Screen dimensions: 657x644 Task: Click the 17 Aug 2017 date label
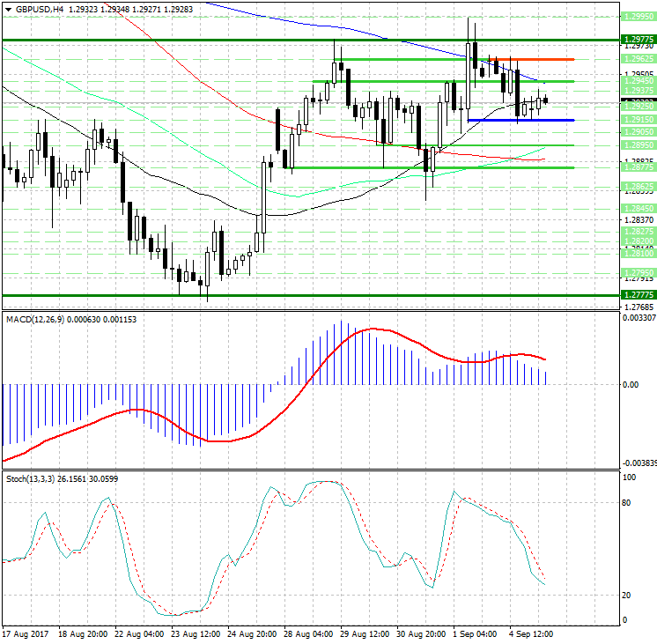coord(23,633)
